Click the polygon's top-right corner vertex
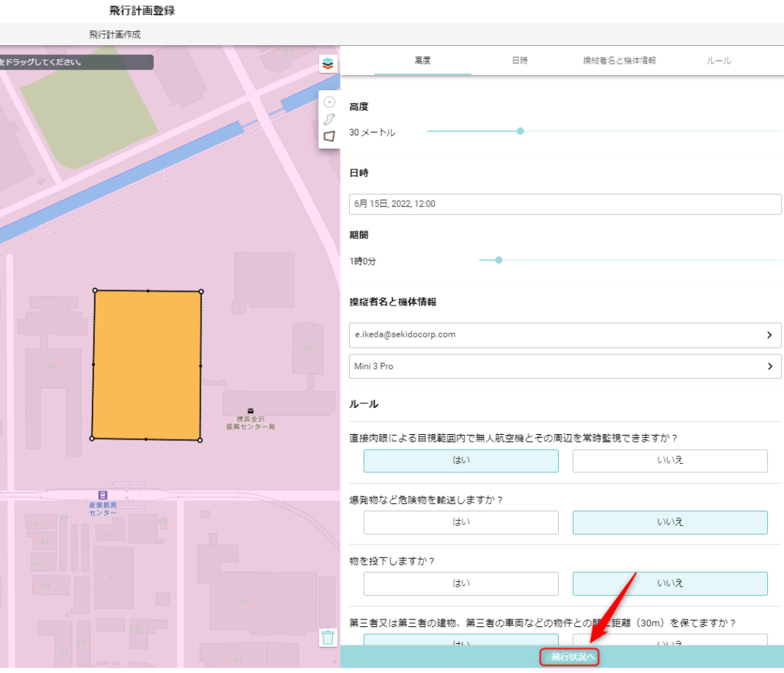This screenshot has height=673, width=784. pyautogui.click(x=201, y=291)
